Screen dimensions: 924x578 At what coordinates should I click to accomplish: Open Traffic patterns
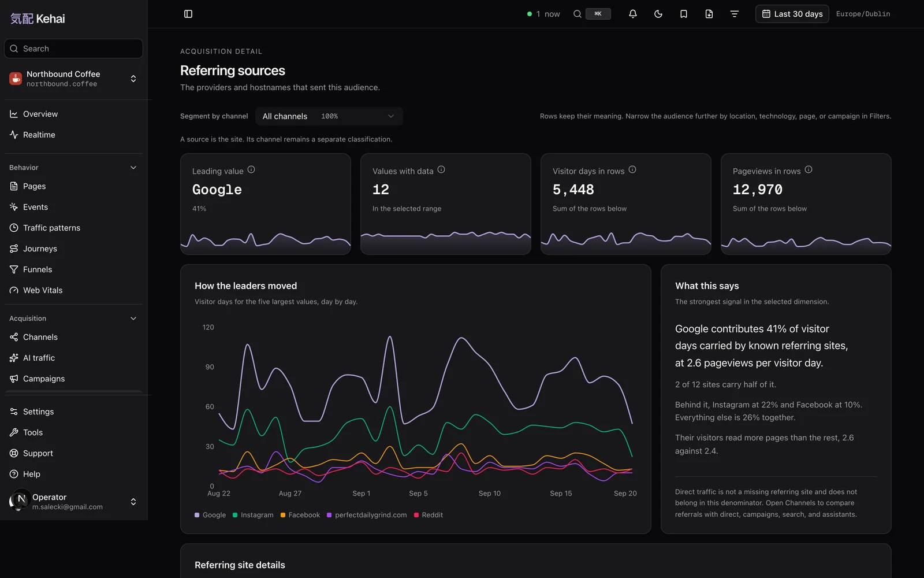pos(73,228)
